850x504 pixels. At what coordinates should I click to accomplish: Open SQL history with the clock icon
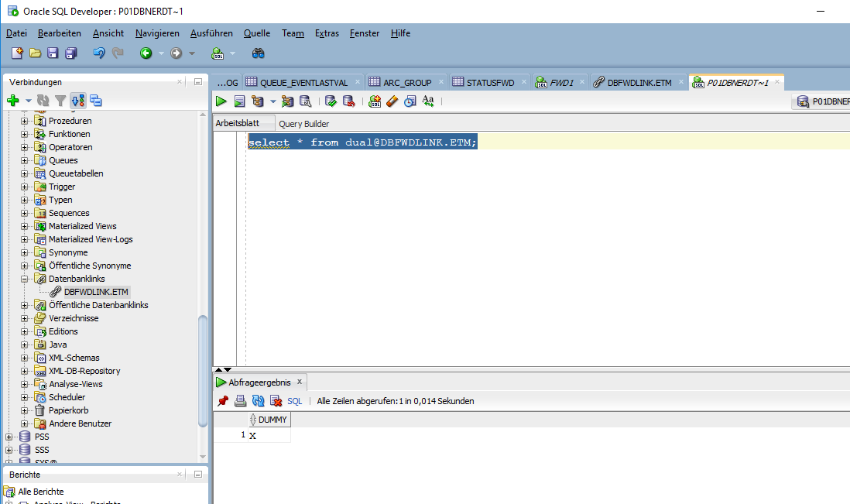(410, 101)
